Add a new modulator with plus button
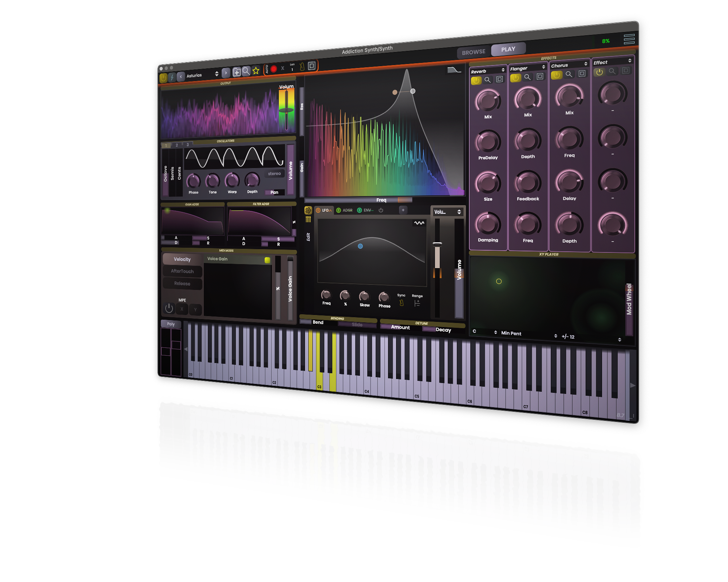Image resolution: width=728 pixels, height=582 pixels. pos(403,210)
